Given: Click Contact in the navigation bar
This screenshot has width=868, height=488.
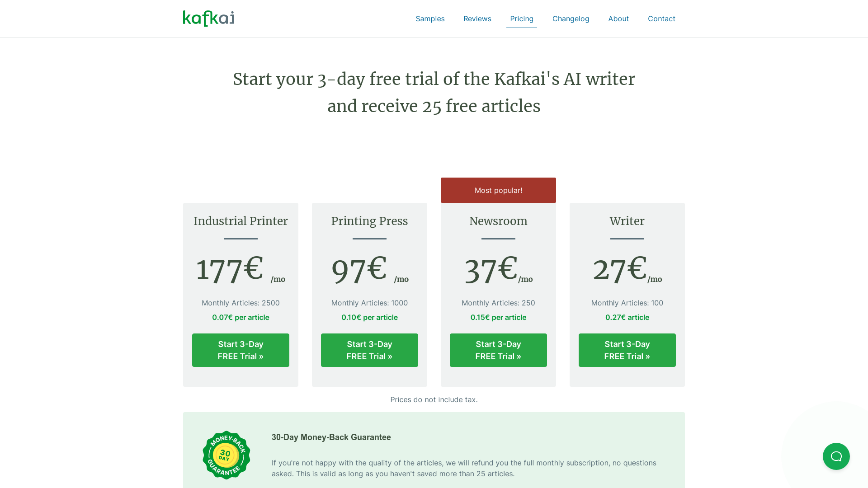Looking at the screenshot, I should click(662, 19).
